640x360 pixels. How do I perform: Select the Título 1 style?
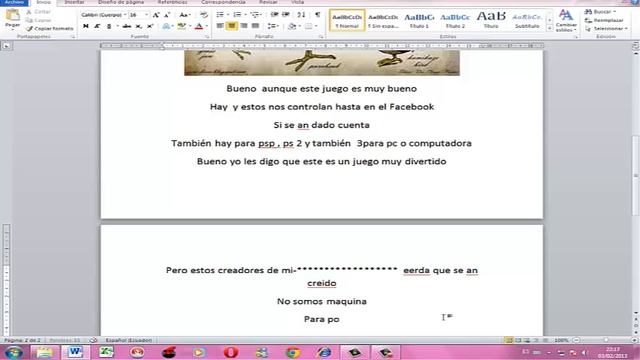point(419,20)
